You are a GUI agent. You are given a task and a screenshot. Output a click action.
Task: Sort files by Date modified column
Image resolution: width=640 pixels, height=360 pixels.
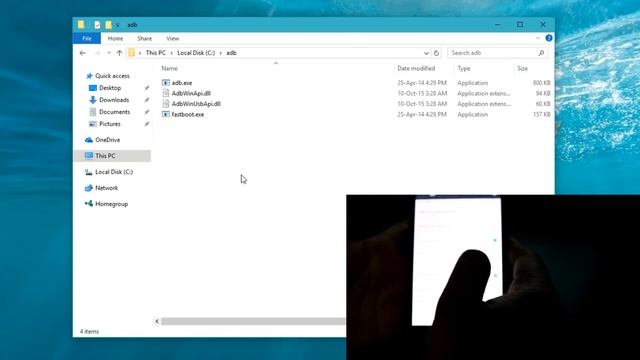pos(416,69)
